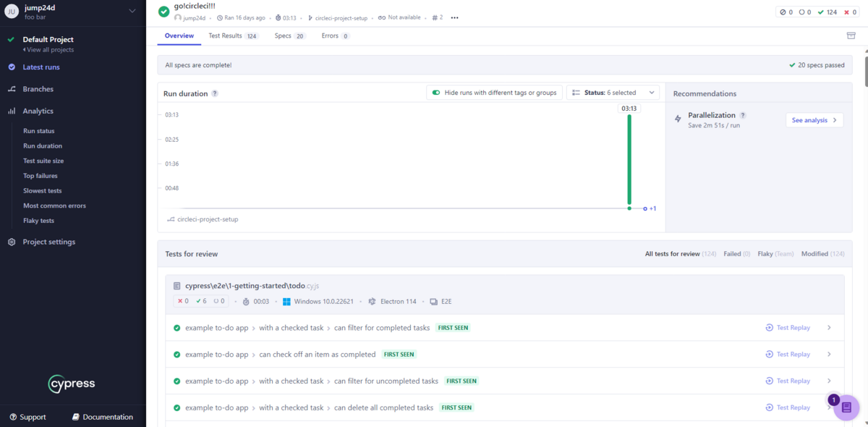The image size is (868, 427).
Task: Select the Modified (124) filter
Action: [822, 254]
